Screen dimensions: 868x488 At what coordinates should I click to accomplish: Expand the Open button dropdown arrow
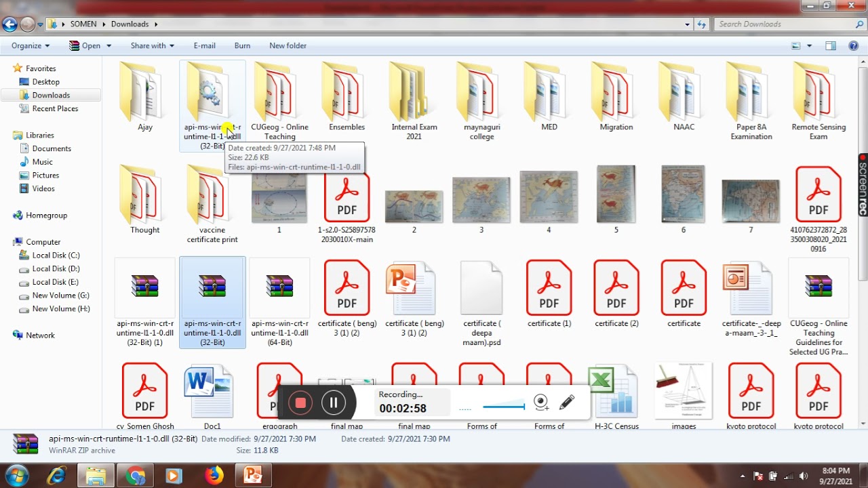click(107, 46)
